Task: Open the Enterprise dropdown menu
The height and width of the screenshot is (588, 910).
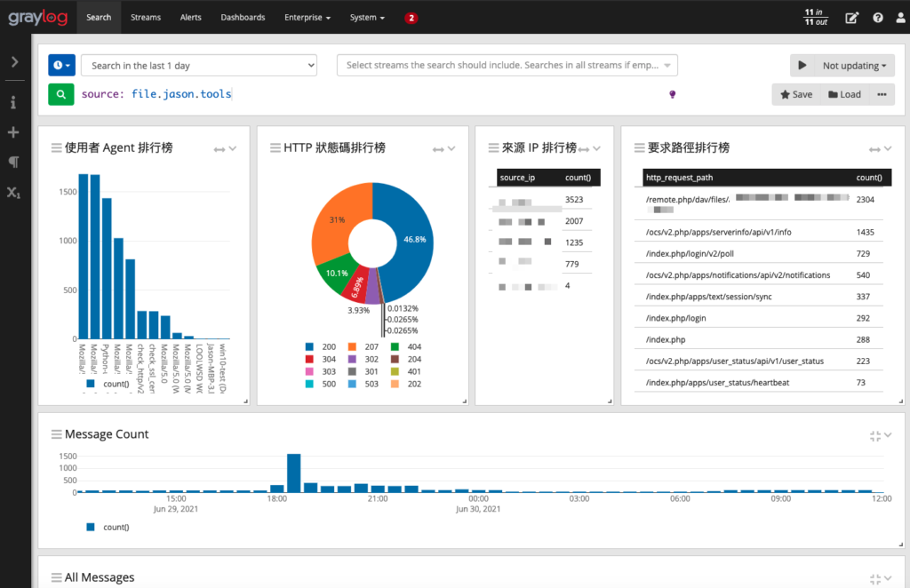Action: tap(307, 18)
